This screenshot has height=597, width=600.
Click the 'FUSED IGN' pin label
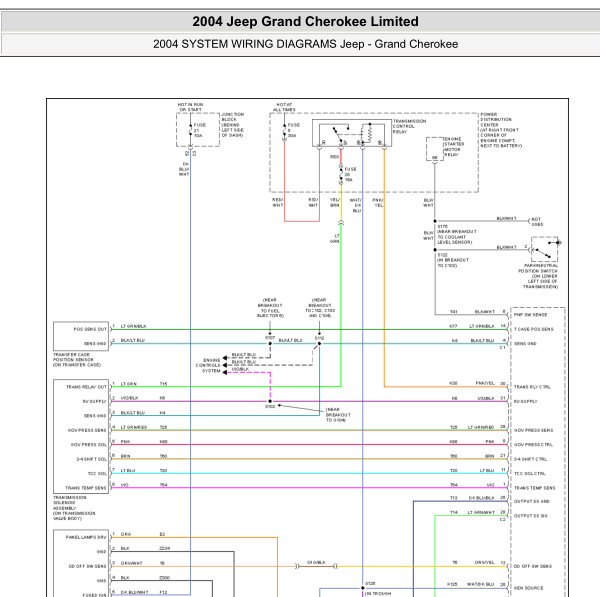[x=95, y=595]
